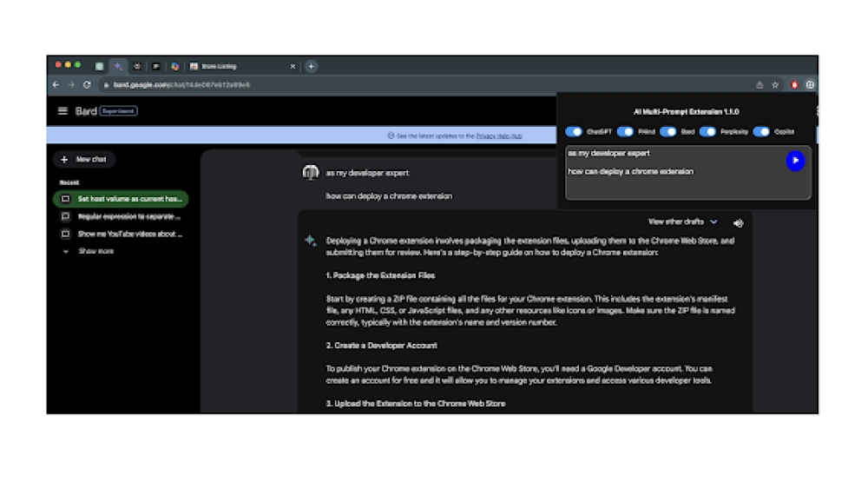Click the red extension icon in the toolbar
This screenshot has width=868, height=489.
click(x=794, y=85)
